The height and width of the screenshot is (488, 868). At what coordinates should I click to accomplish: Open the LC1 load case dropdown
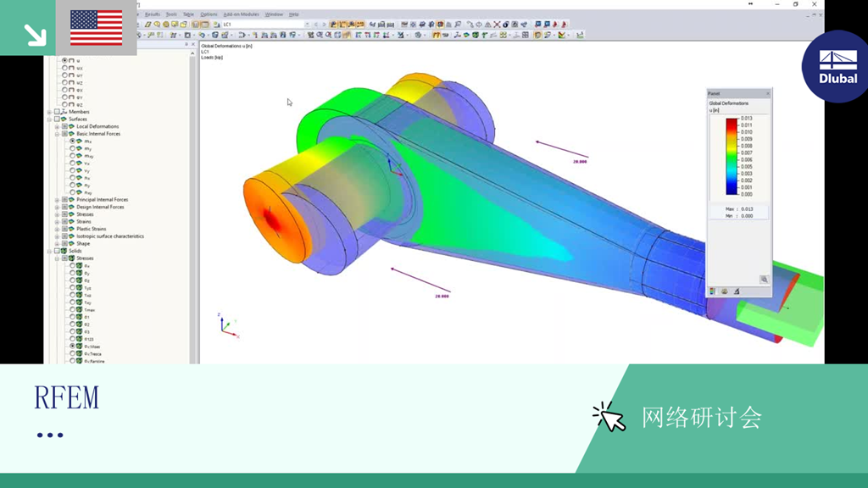pyautogui.click(x=307, y=25)
